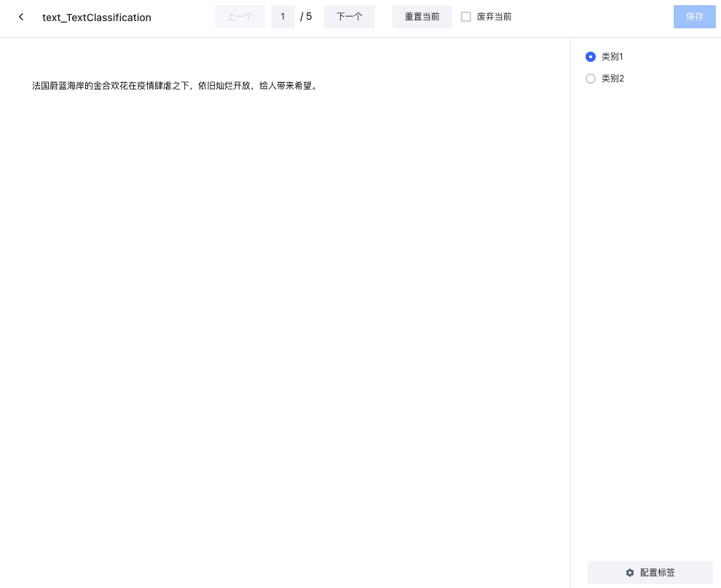
Task: Click the 类别1 label text
Action: (612, 57)
